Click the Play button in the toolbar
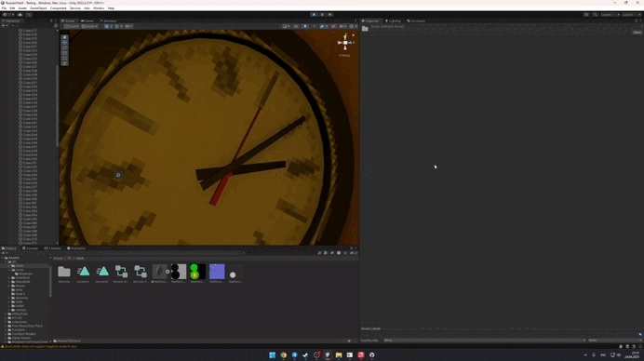The image size is (644, 361). (314, 14)
